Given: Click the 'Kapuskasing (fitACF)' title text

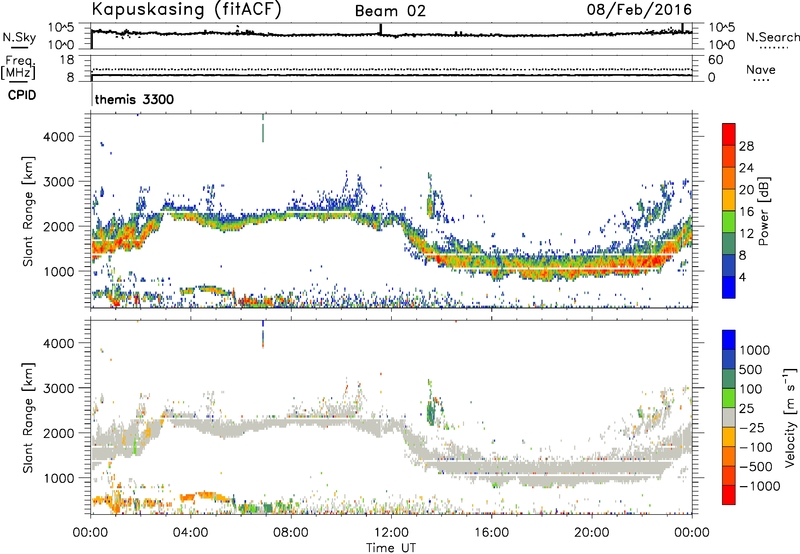Looking at the screenshot, I should pyautogui.click(x=187, y=10).
